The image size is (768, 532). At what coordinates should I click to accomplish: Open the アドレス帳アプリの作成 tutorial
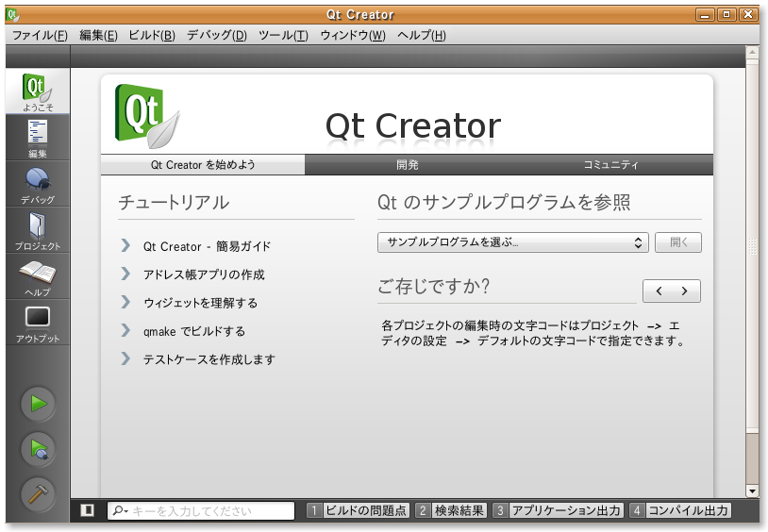point(204,274)
